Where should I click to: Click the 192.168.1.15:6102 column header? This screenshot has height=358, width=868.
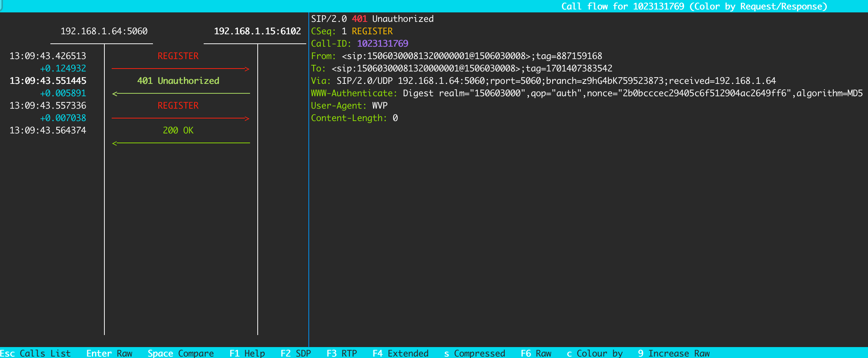click(257, 31)
